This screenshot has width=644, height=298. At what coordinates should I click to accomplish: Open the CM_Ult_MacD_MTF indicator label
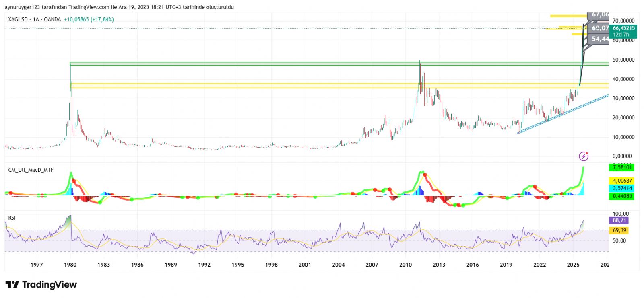click(x=31, y=170)
